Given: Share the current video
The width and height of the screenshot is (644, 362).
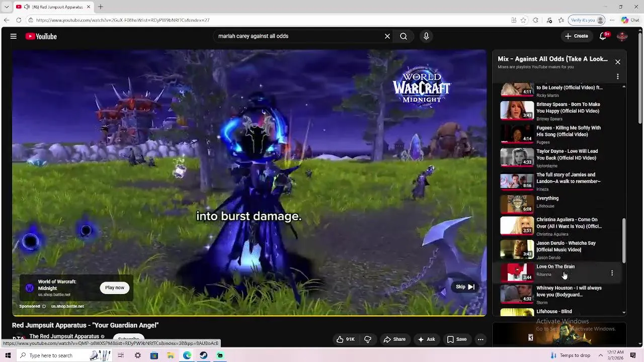Looking at the screenshot, I should [394, 339].
